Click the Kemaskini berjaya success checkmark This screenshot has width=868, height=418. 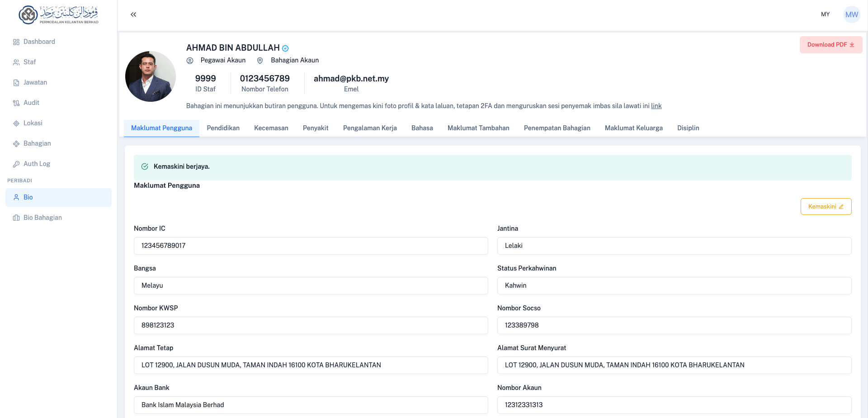tap(144, 166)
